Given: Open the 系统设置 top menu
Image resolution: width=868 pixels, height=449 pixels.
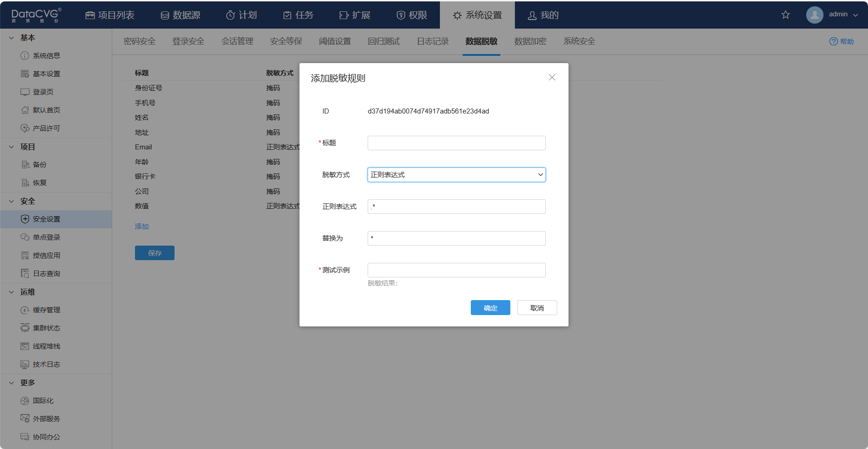Looking at the screenshot, I should (x=477, y=15).
